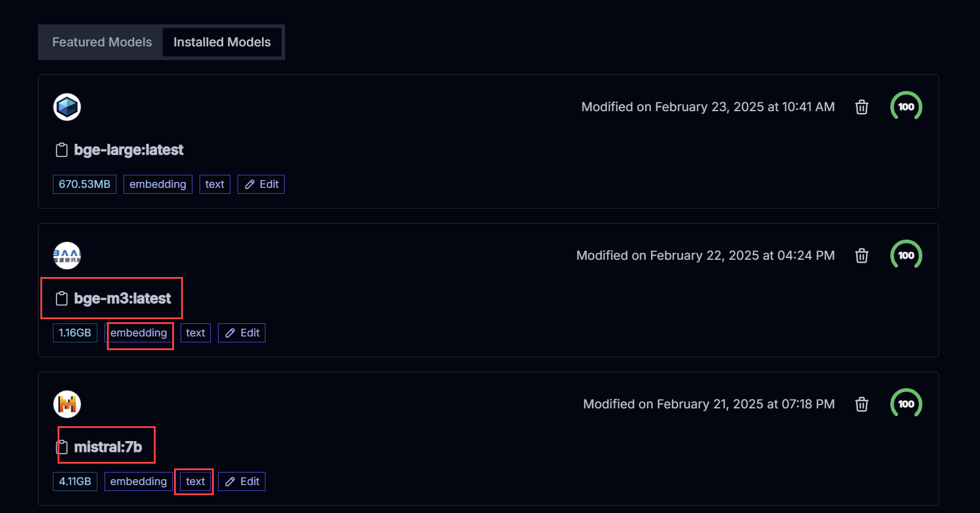980x513 pixels.
Task: Click the 100 score ring for bge-large
Action: [x=906, y=107]
